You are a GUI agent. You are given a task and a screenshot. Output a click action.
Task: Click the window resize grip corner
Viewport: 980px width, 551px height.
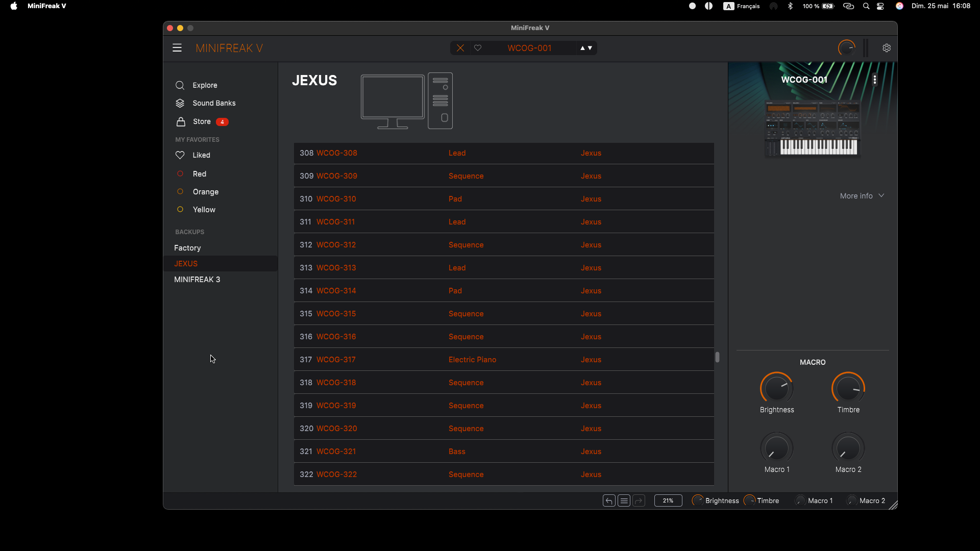(x=893, y=505)
